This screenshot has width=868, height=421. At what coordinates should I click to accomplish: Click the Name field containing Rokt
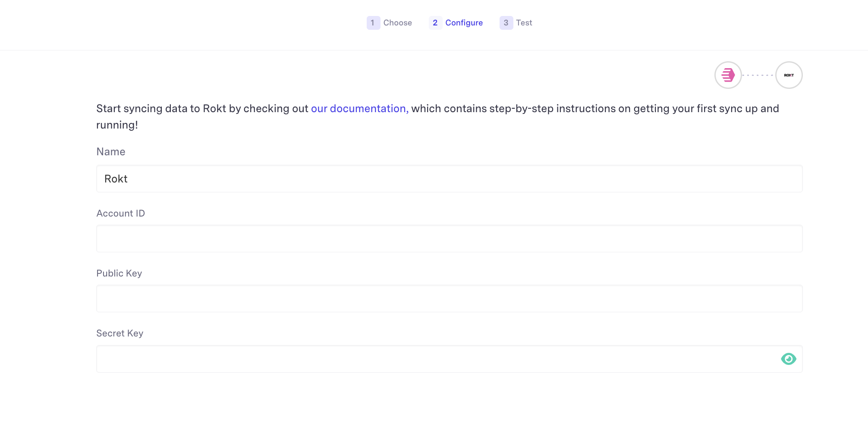click(449, 179)
